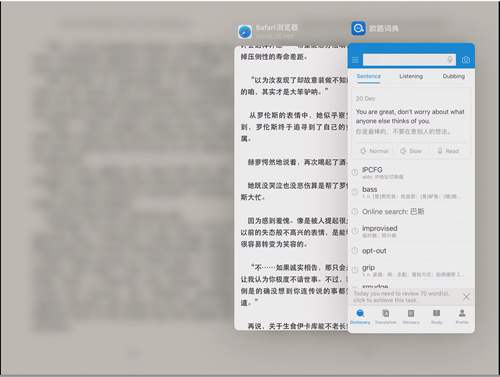
Task: Open the improvised history entry
Action: (412, 231)
